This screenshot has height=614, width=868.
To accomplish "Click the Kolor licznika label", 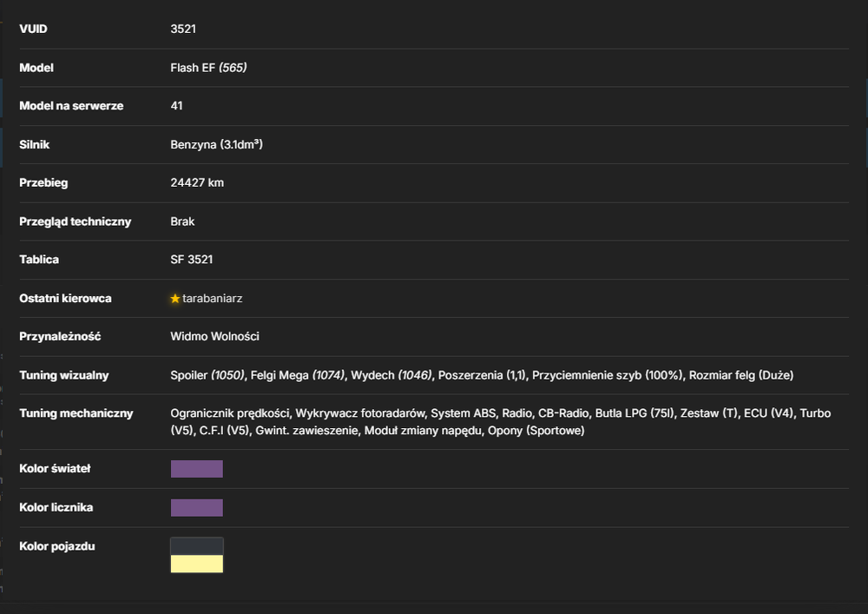I will pos(56,508).
